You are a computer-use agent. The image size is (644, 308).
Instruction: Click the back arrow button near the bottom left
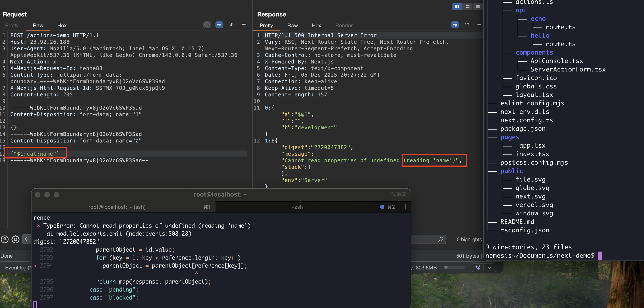tap(27, 239)
